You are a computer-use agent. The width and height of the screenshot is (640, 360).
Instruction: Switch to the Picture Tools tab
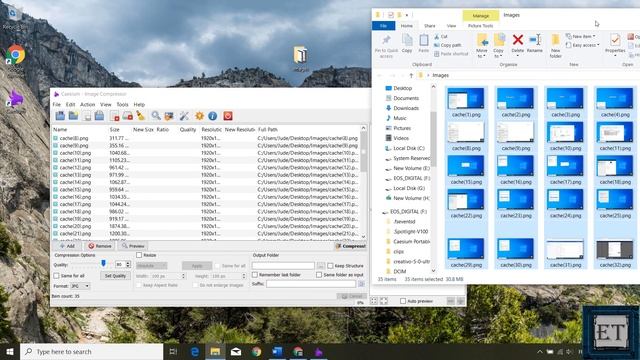click(x=480, y=26)
